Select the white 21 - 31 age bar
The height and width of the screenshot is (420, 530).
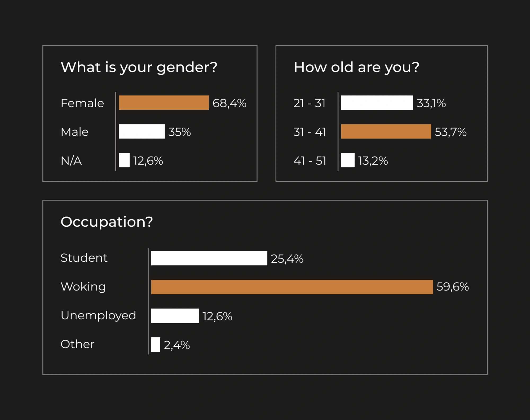(x=377, y=103)
